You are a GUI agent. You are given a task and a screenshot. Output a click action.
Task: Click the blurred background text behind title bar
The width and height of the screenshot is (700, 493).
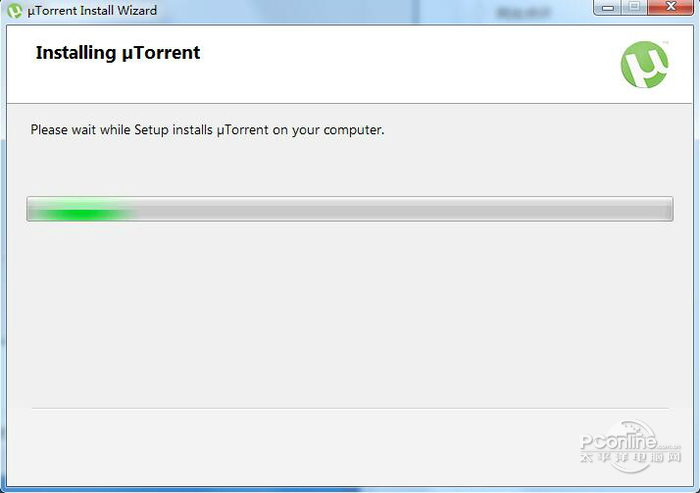523,13
